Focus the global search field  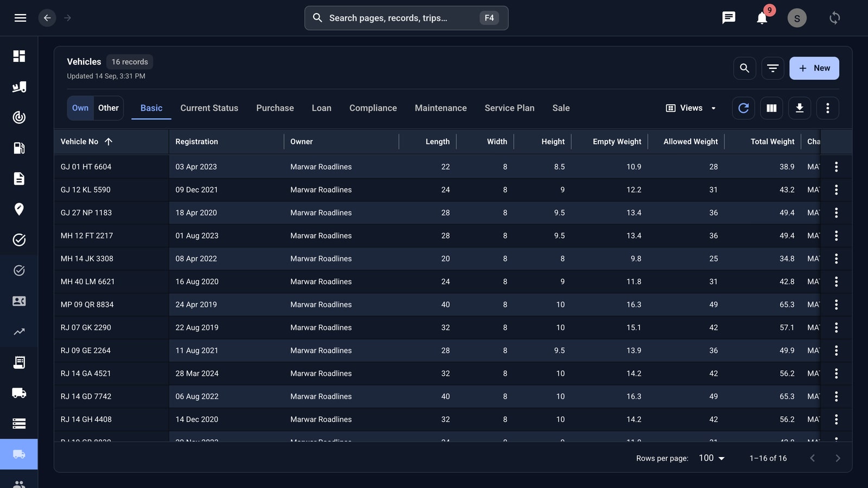click(x=406, y=18)
